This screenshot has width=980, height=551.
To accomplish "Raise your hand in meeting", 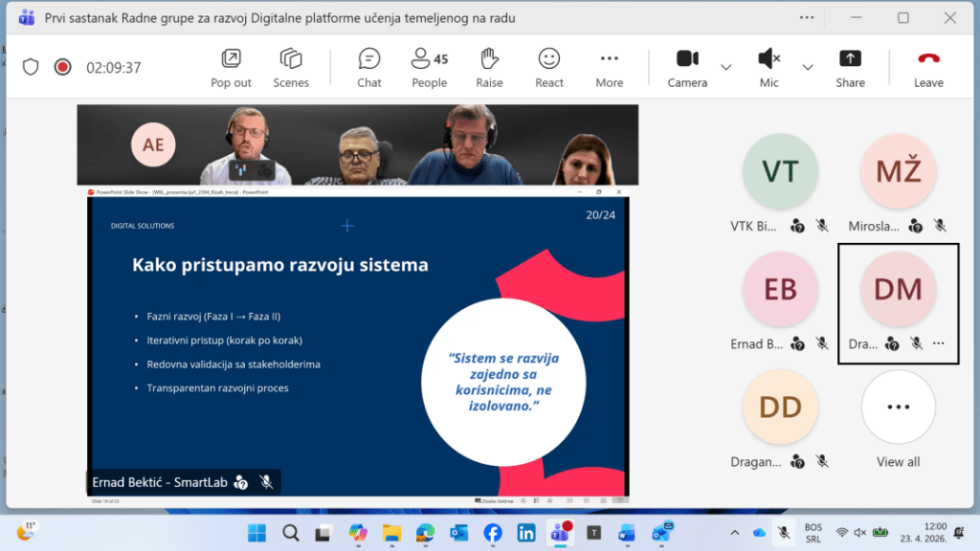I will (489, 68).
